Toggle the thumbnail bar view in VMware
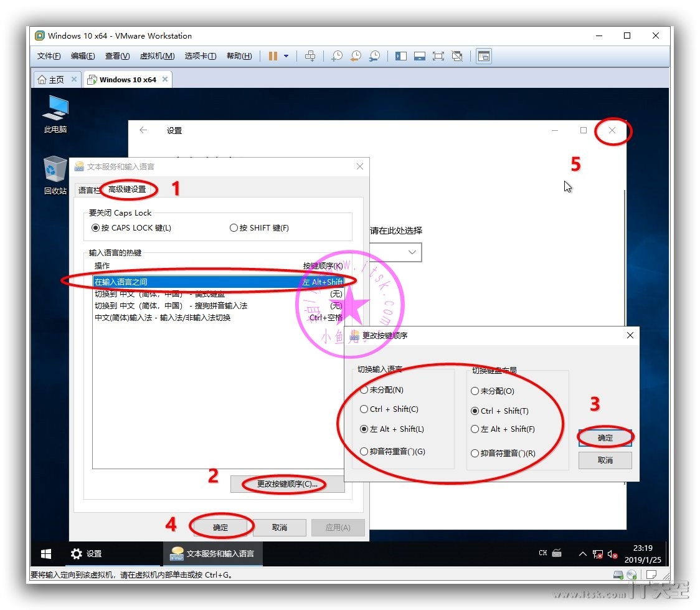700x610 pixels. tap(420, 56)
